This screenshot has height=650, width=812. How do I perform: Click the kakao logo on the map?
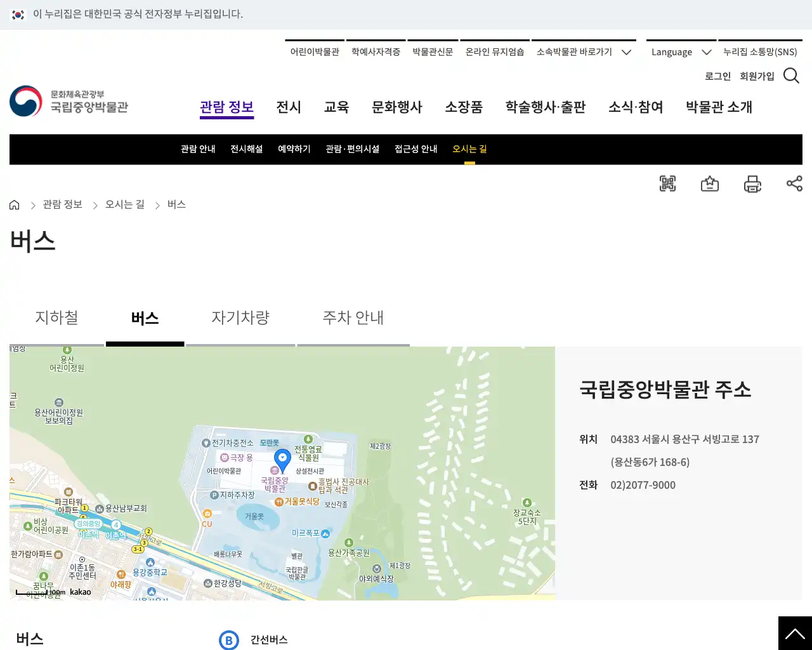(x=80, y=592)
